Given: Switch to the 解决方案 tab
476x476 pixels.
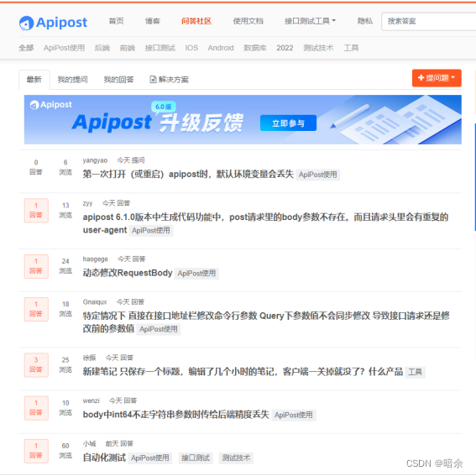Looking at the screenshot, I should click(169, 80).
